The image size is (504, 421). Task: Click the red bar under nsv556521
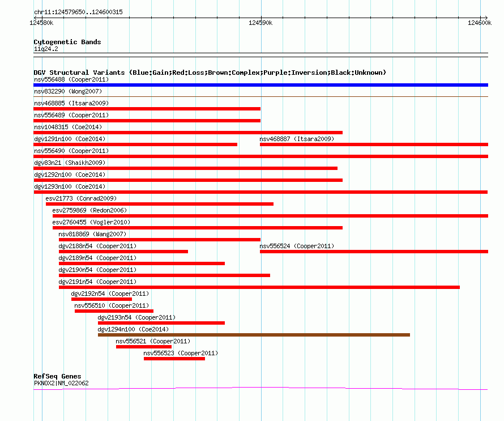pos(144,347)
